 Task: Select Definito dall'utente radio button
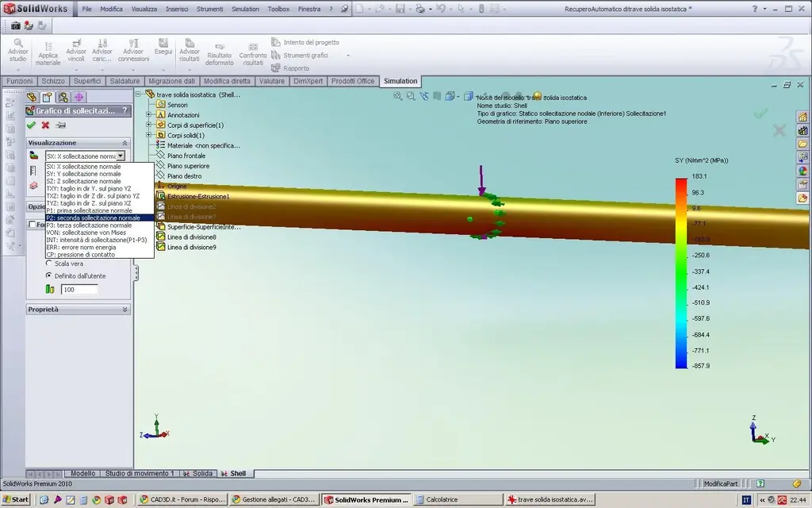coord(49,275)
